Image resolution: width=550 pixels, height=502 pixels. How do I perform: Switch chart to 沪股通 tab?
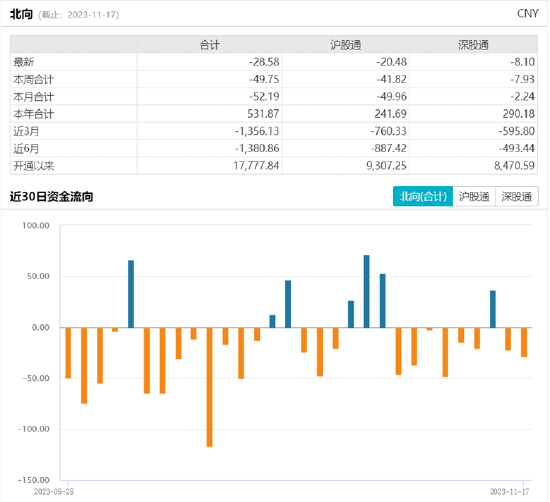point(474,196)
